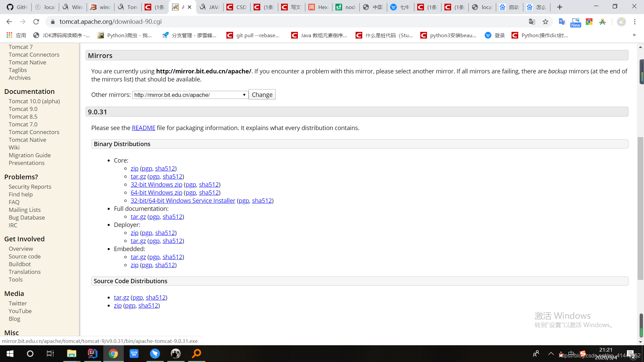The height and width of the screenshot is (362, 644).
Task: Open the README link
Action: (143, 128)
